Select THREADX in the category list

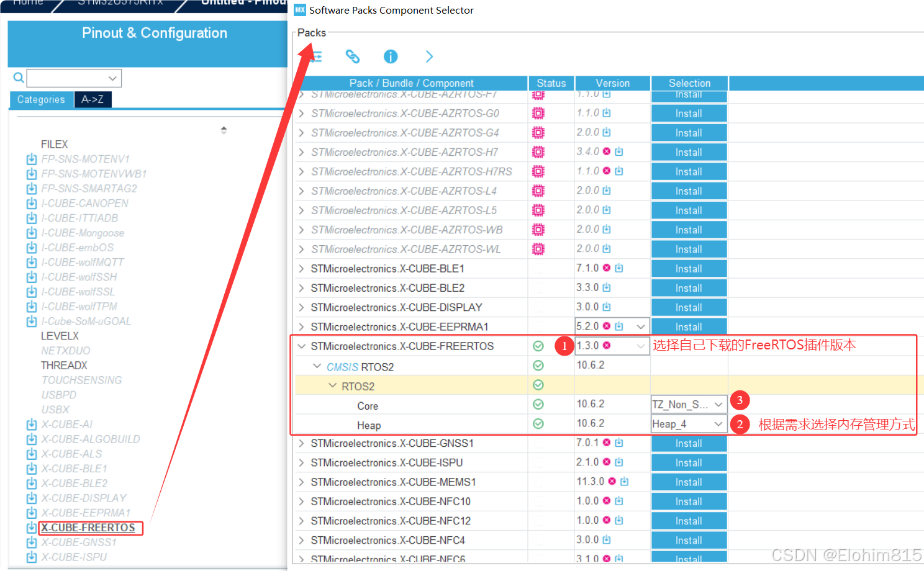tap(64, 366)
